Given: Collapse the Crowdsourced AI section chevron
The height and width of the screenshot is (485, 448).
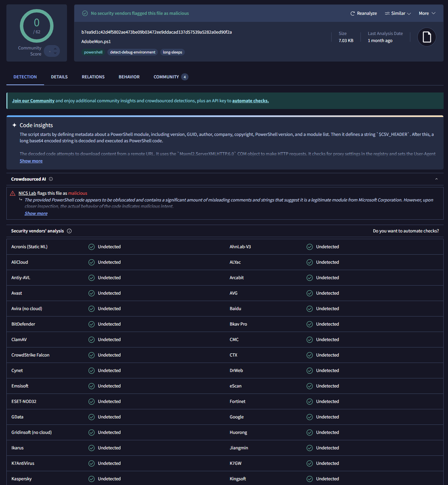Looking at the screenshot, I should pos(436,179).
